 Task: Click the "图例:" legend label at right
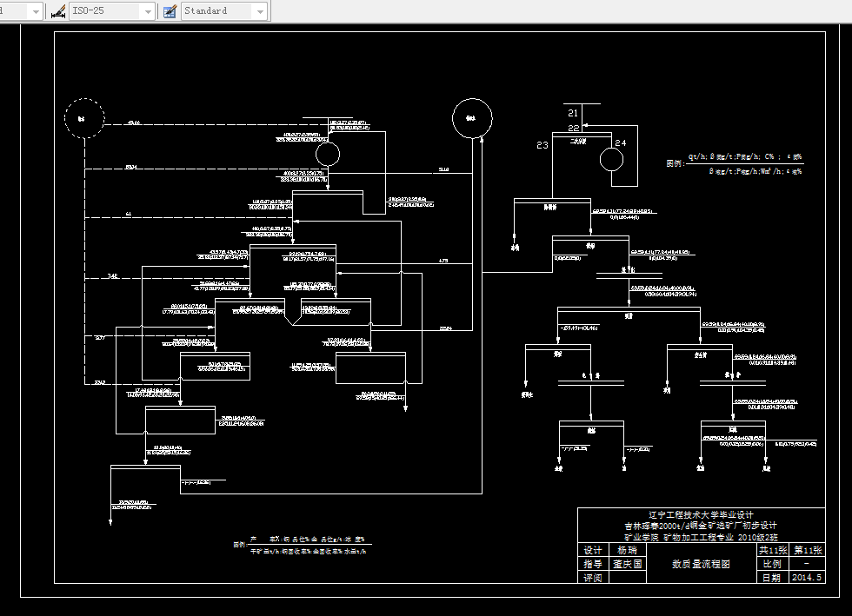click(676, 163)
